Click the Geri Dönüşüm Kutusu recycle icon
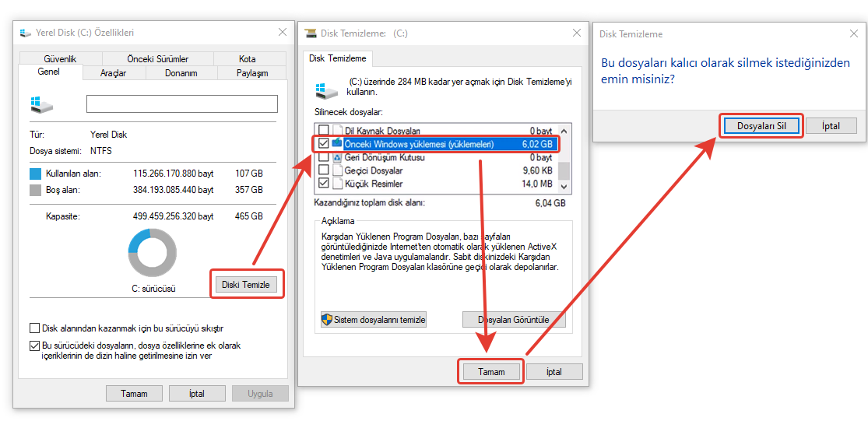 (338, 157)
